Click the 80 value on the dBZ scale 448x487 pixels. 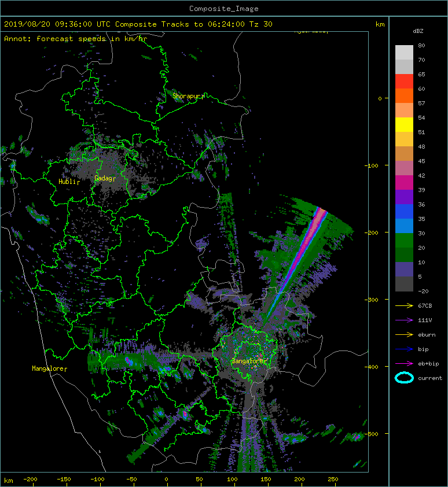click(x=421, y=45)
